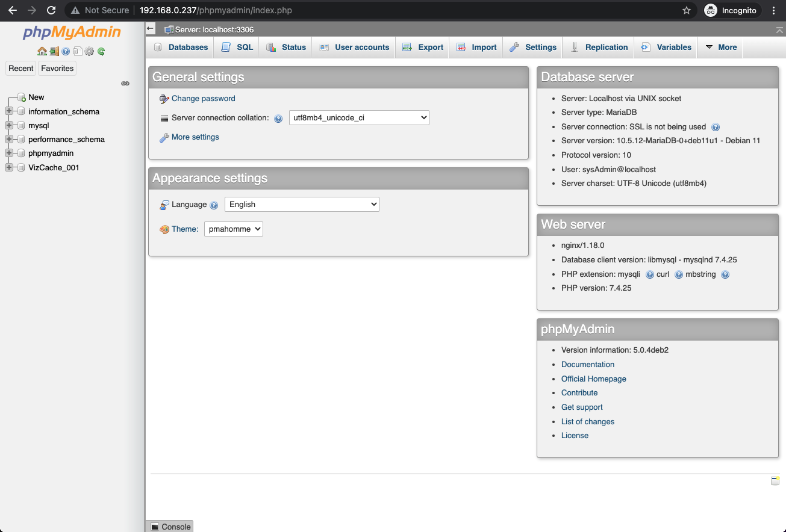Viewport: 786px width, 532px height.
Task: Click help icon after curl extension
Action: 679,275
